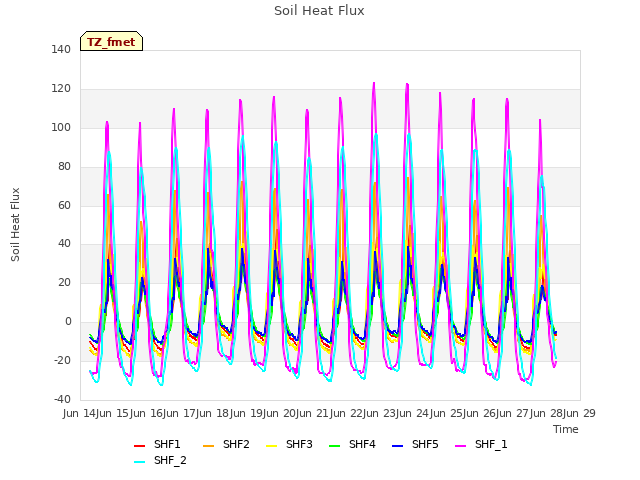Click the 0 y-axis tick label
The width and height of the screenshot is (640, 480).
pos(68,322)
